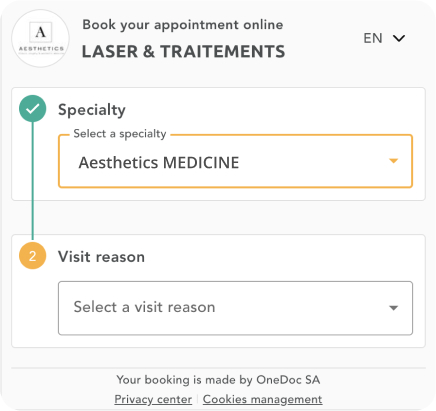Click the chevron next to EN
Screen dimensions: 436x411
(399, 38)
